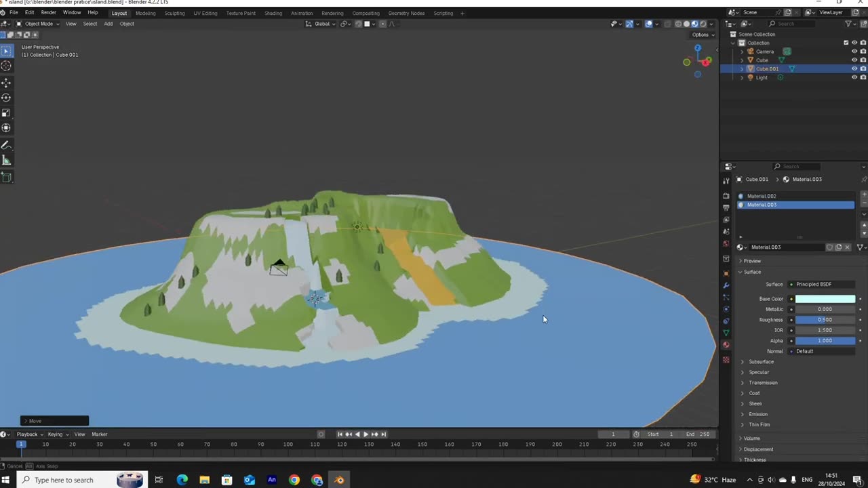Switch viewport to Wireframe shading
Viewport: 868px width, 488px height.
tap(677, 24)
